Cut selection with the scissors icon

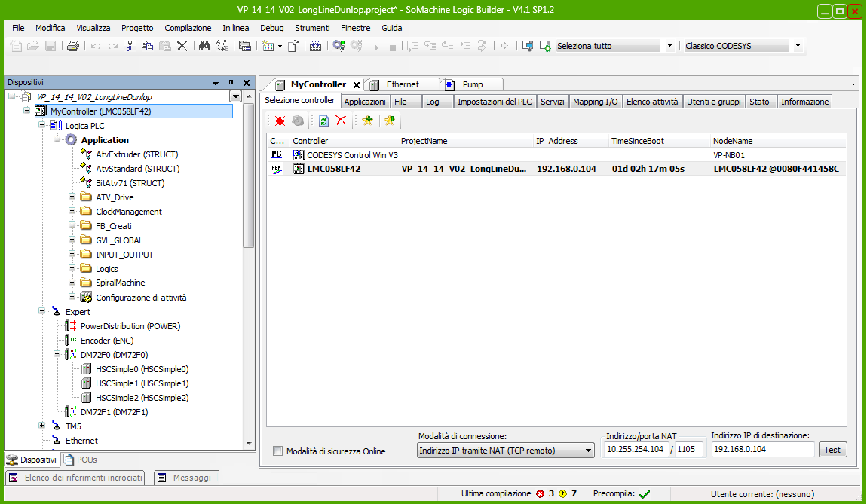pos(130,47)
